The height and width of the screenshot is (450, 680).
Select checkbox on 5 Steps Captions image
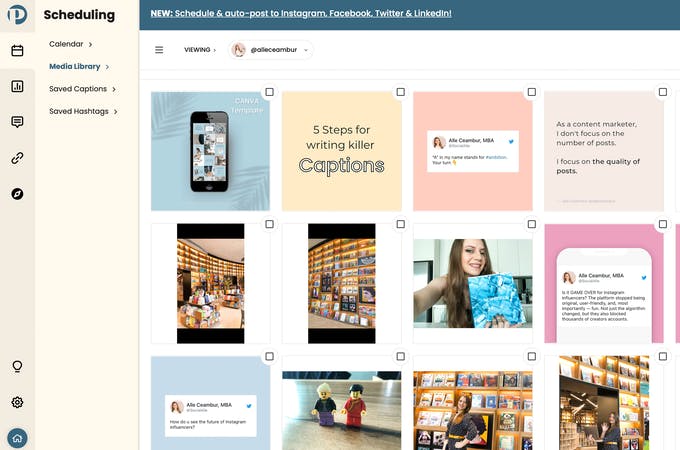point(401,92)
